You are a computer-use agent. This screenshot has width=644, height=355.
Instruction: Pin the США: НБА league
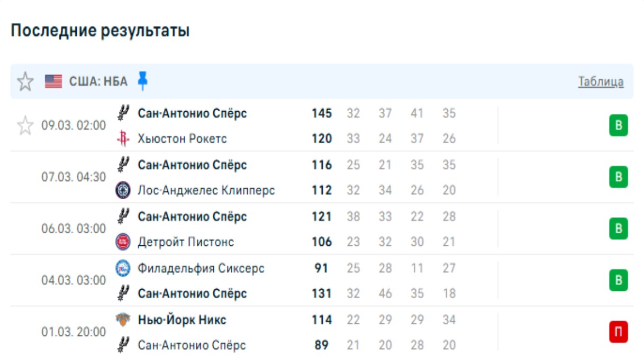tap(142, 81)
